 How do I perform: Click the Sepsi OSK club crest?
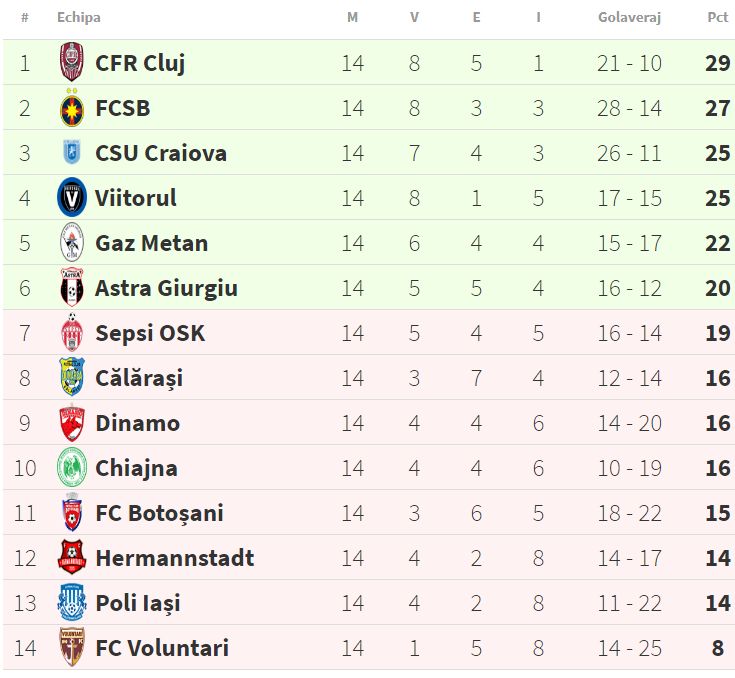pos(72,333)
